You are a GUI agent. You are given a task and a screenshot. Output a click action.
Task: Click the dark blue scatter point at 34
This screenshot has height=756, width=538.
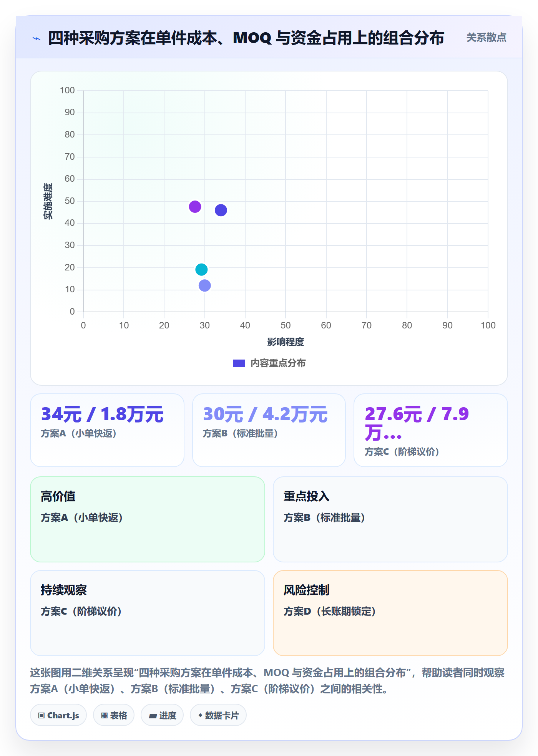pos(221,210)
